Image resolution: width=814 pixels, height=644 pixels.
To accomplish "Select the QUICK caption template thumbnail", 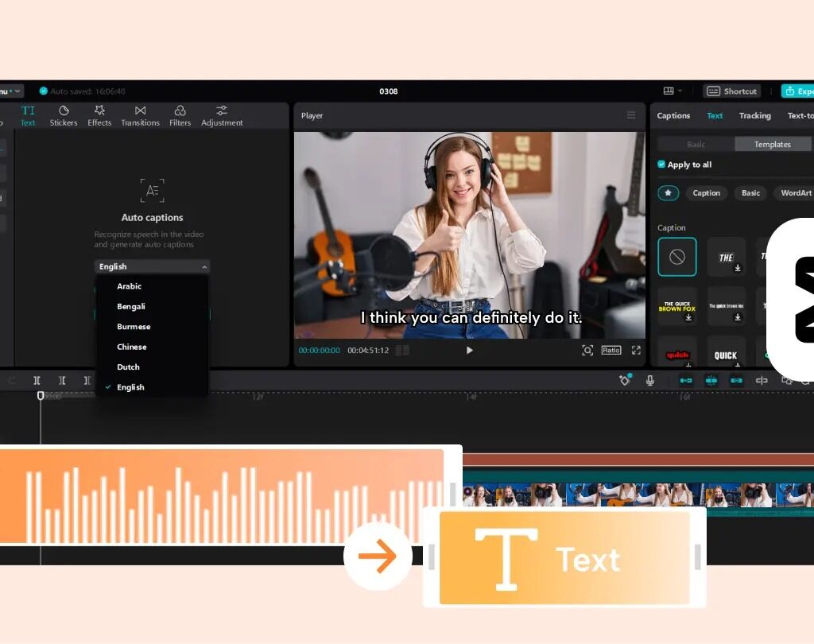I will pyautogui.click(x=726, y=355).
